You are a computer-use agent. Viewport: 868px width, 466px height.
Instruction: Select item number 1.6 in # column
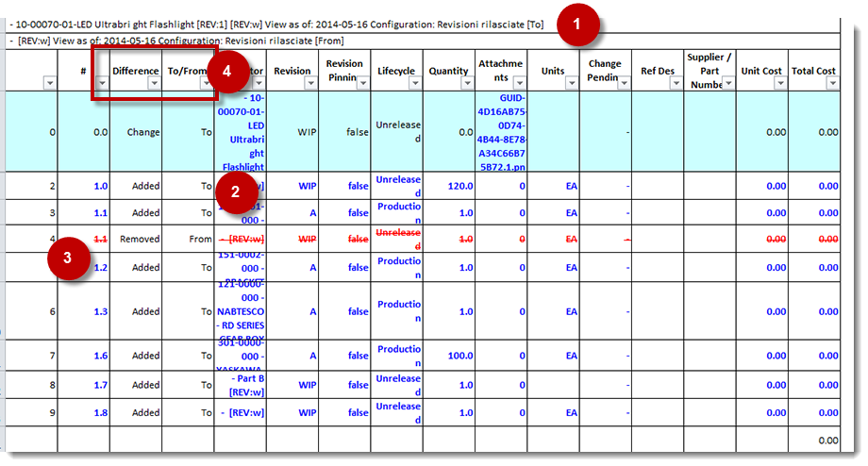(84, 356)
